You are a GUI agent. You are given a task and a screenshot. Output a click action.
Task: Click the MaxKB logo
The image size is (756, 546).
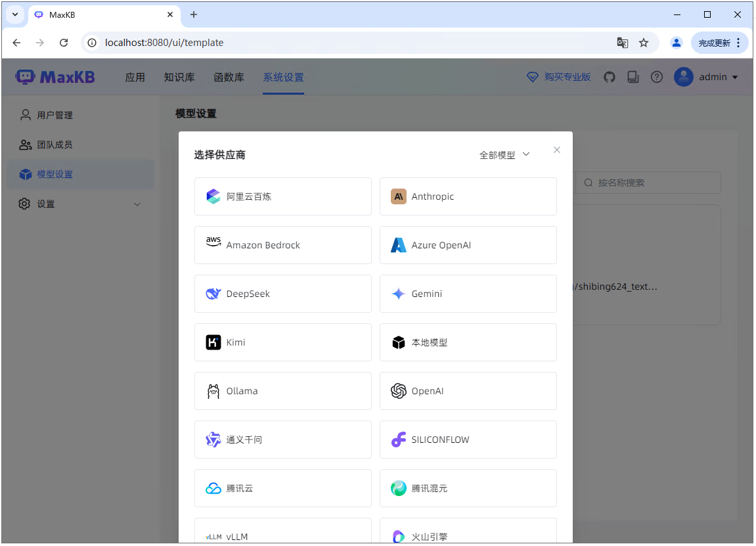coord(55,77)
